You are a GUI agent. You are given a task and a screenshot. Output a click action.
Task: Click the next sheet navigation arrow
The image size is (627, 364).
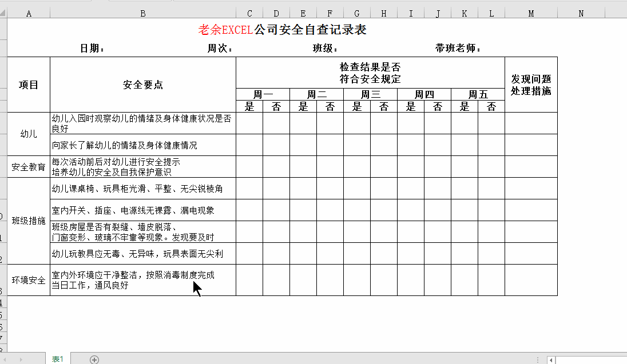tap(21, 359)
